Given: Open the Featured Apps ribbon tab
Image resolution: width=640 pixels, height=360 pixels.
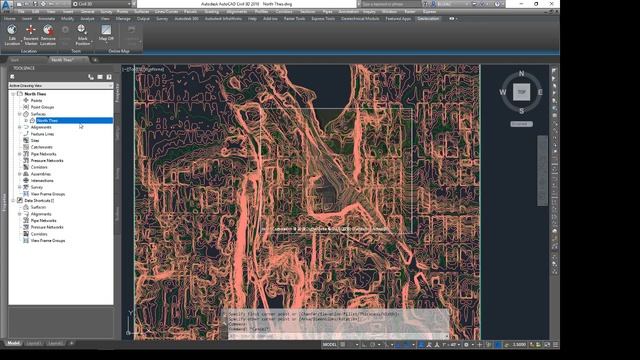Looking at the screenshot, I should 398,19.
